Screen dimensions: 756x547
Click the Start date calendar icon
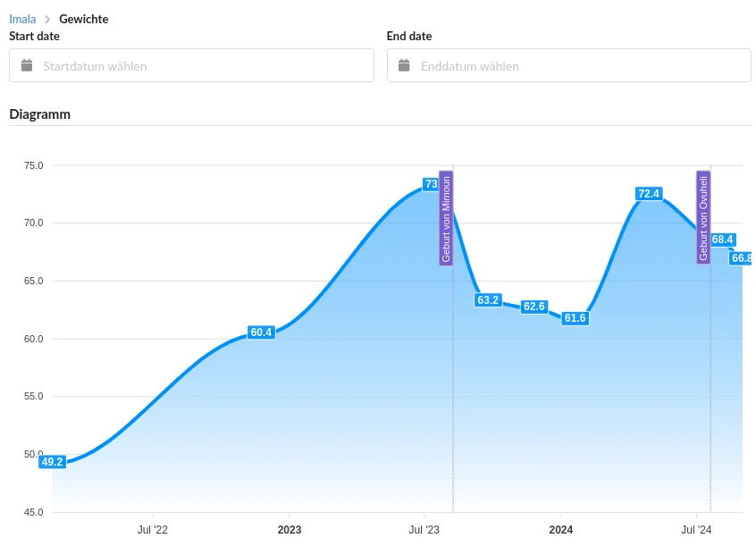27,65
